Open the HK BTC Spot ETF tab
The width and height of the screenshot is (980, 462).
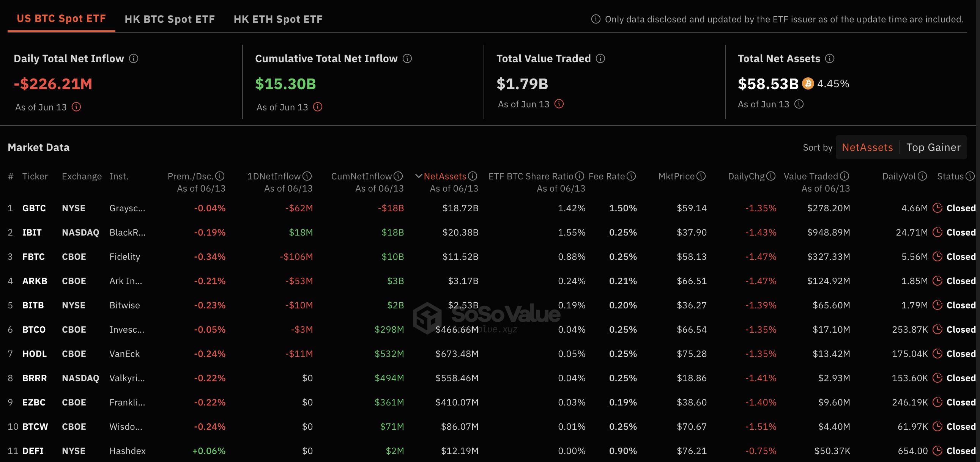(170, 19)
